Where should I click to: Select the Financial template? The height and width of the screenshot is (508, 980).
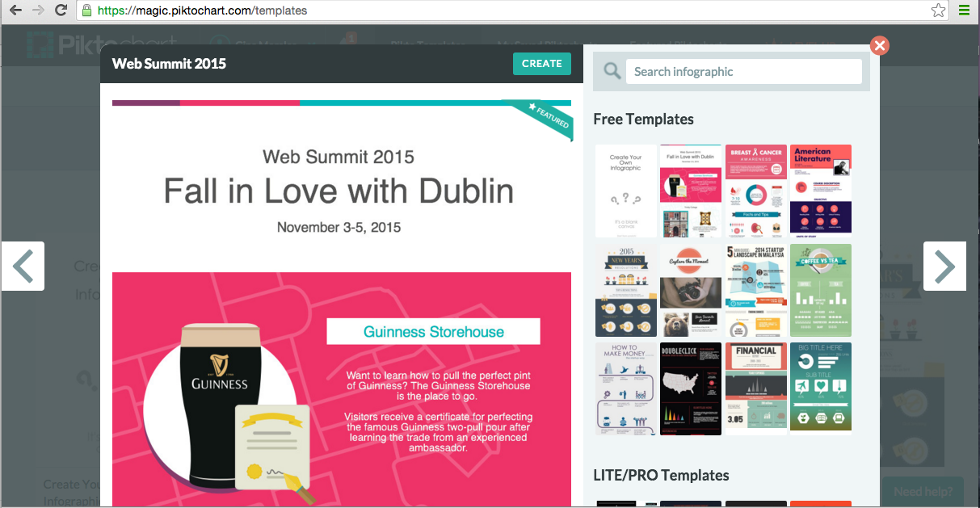756,388
